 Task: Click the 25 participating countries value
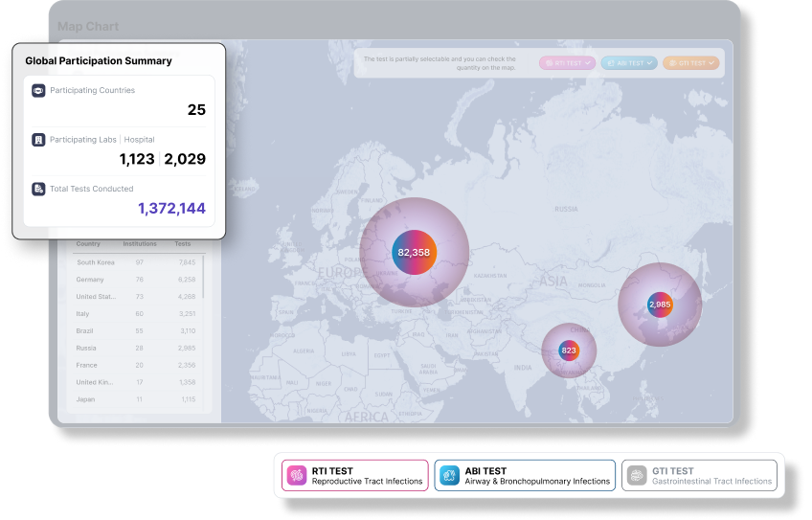(x=197, y=110)
